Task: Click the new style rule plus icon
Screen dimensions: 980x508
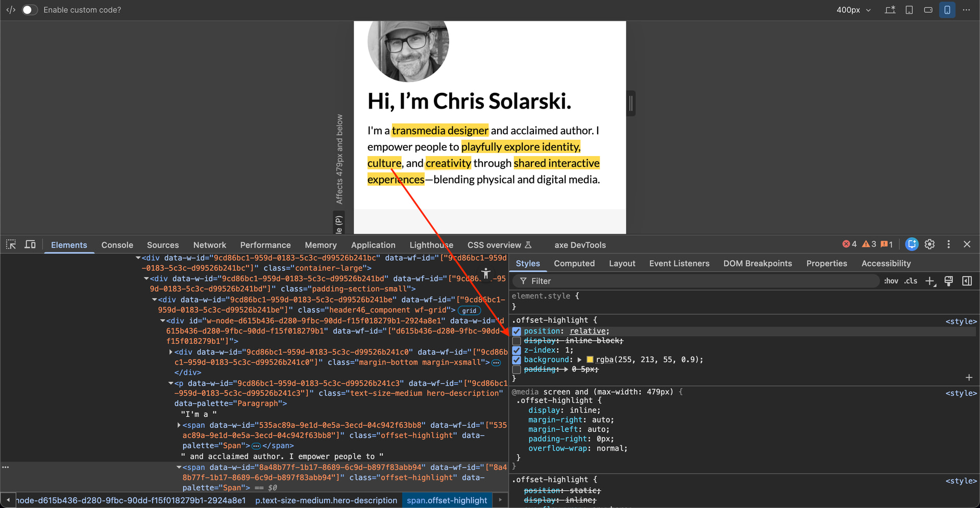Action: (x=930, y=281)
